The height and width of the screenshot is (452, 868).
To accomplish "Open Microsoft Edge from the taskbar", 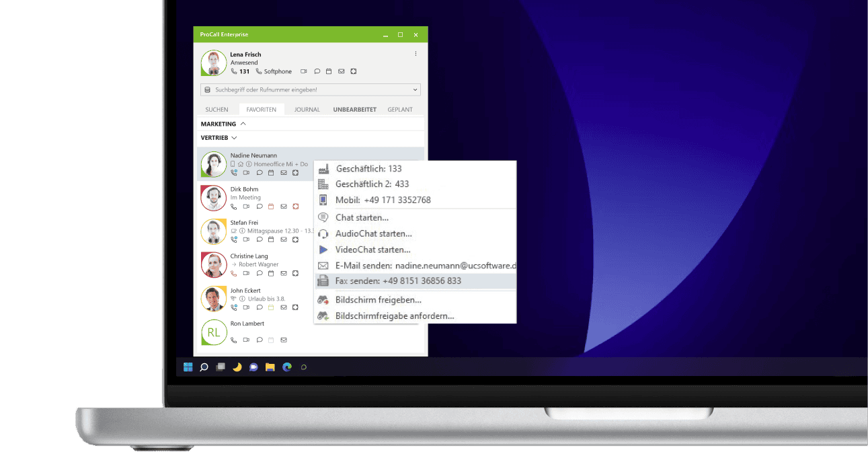I will [x=287, y=367].
